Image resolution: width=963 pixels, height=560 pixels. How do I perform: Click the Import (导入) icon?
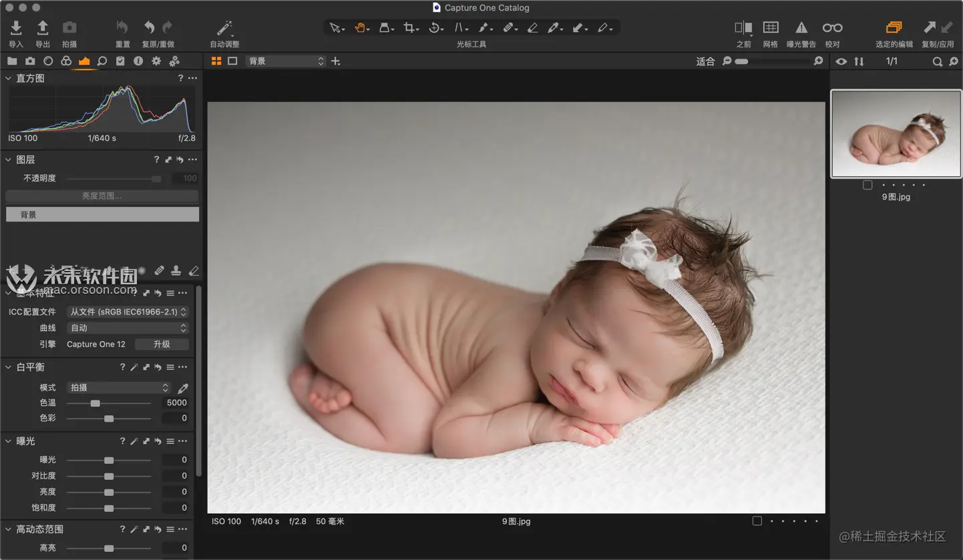pyautogui.click(x=16, y=27)
